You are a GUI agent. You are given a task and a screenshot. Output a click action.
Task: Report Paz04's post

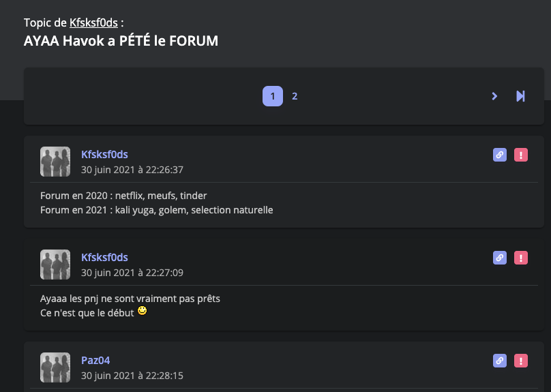(x=521, y=361)
